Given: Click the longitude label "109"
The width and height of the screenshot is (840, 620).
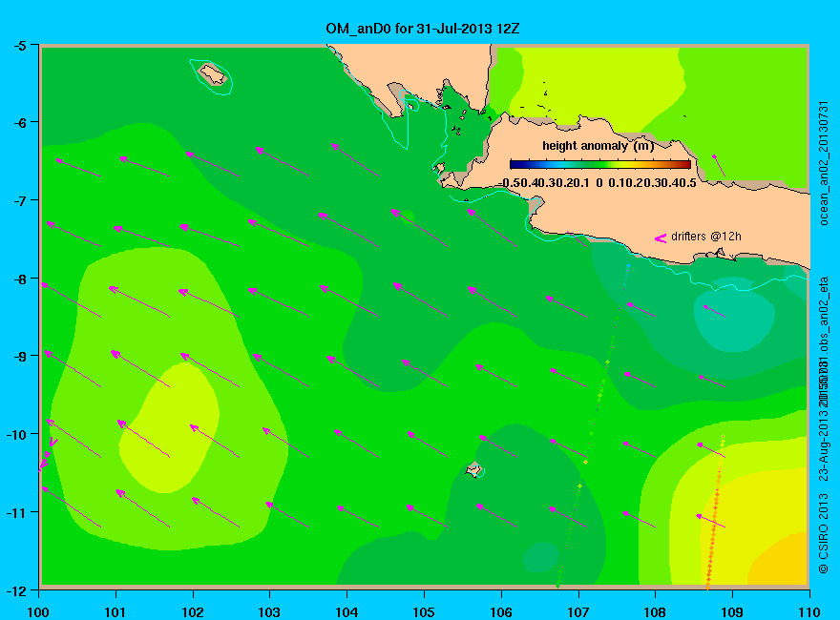Looking at the screenshot, I should pyautogui.click(x=732, y=612).
